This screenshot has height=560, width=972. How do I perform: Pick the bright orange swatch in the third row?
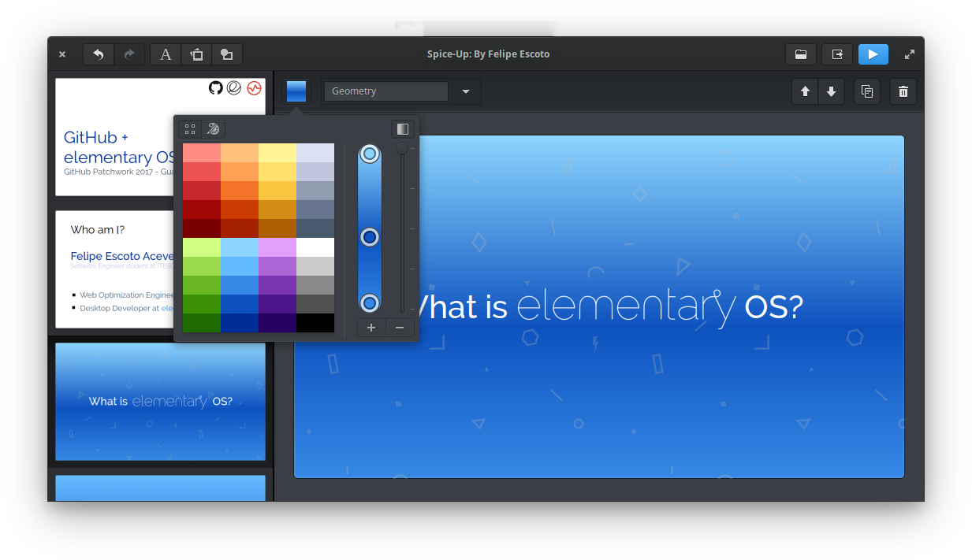coord(240,191)
